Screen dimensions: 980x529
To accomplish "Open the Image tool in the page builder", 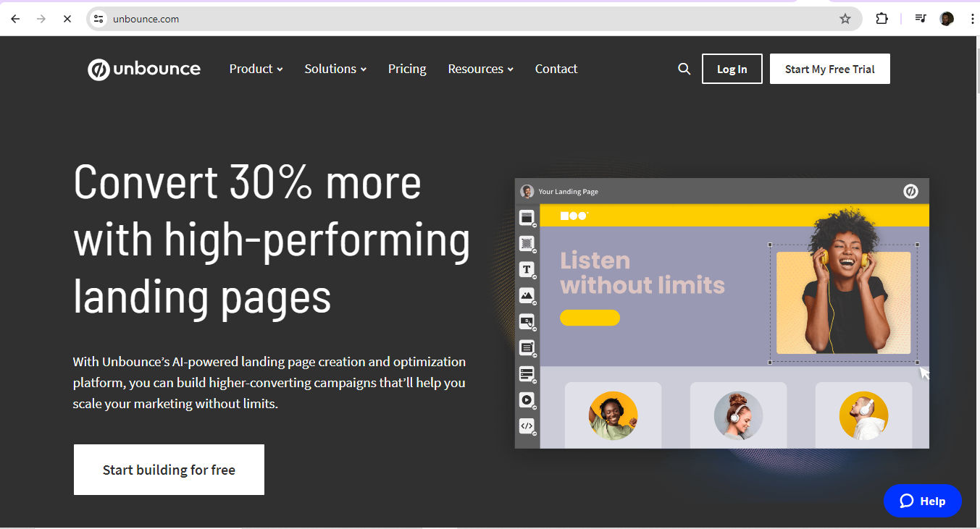I will [527, 295].
